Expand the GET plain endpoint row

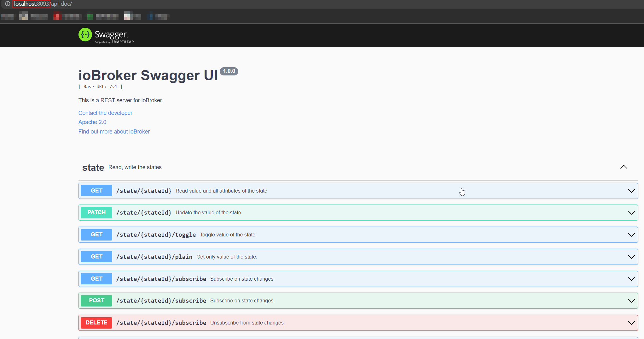point(631,257)
